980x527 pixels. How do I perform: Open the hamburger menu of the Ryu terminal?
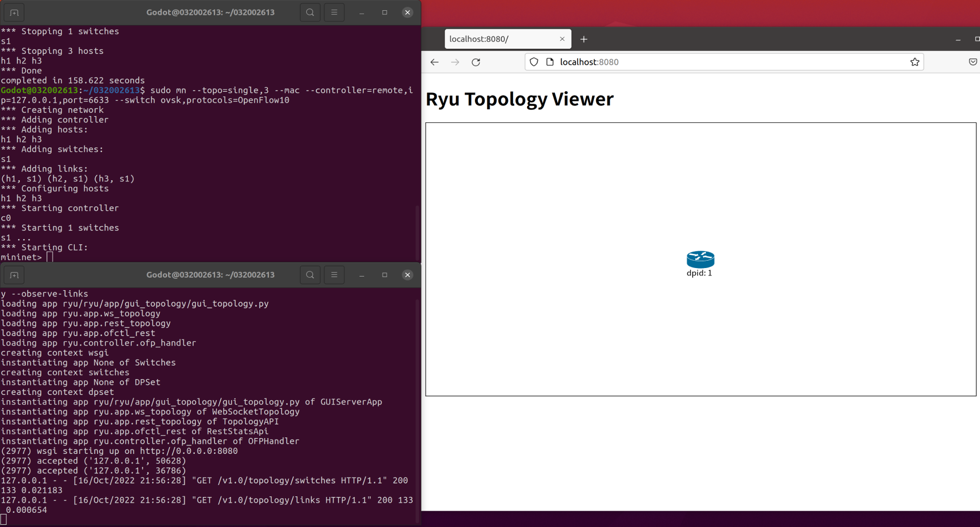click(x=334, y=275)
